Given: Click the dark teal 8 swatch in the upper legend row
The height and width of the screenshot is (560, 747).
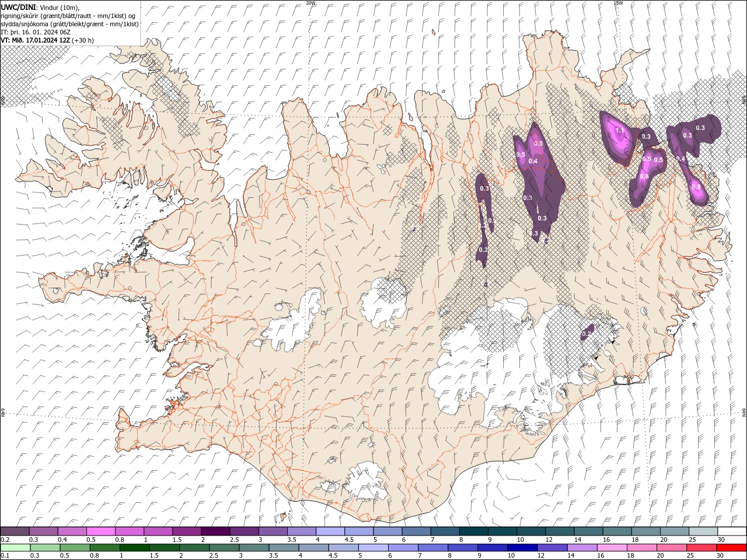Looking at the screenshot, I should pos(474,531).
